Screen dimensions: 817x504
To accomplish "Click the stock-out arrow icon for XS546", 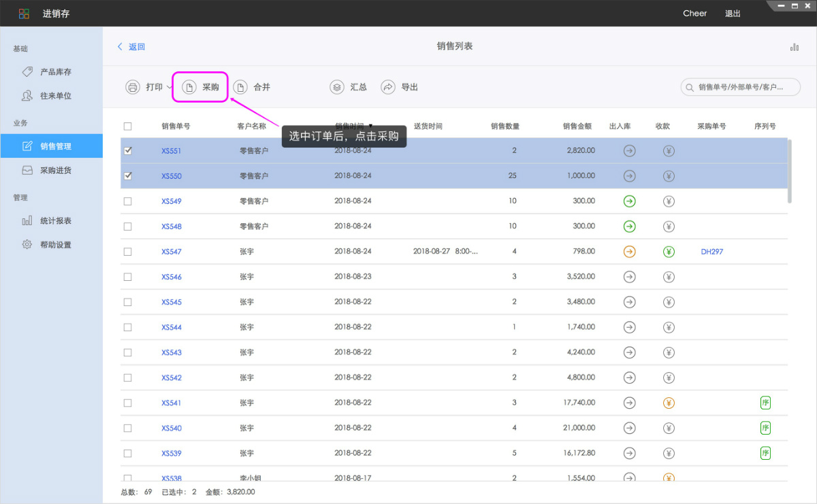I will coord(630,277).
